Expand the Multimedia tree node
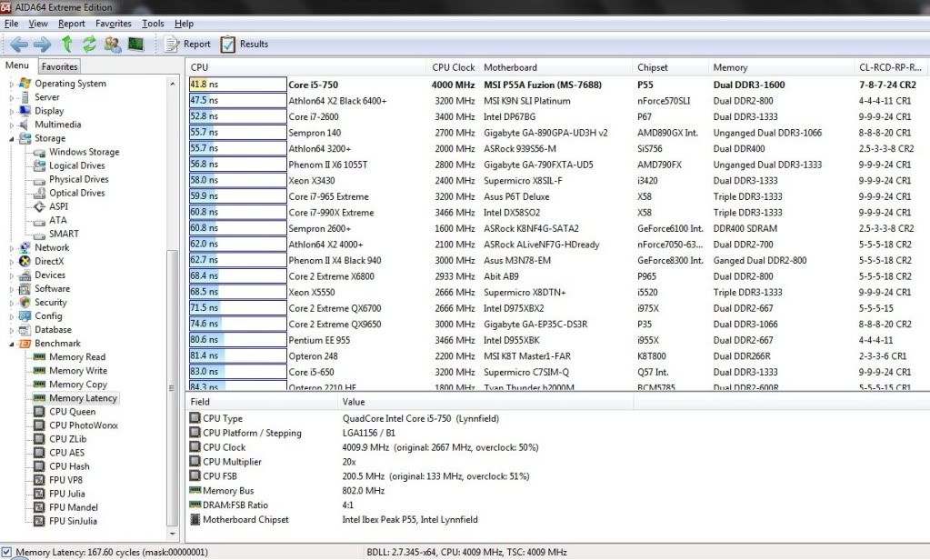This screenshot has height=560, width=930. click(x=11, y=125)
